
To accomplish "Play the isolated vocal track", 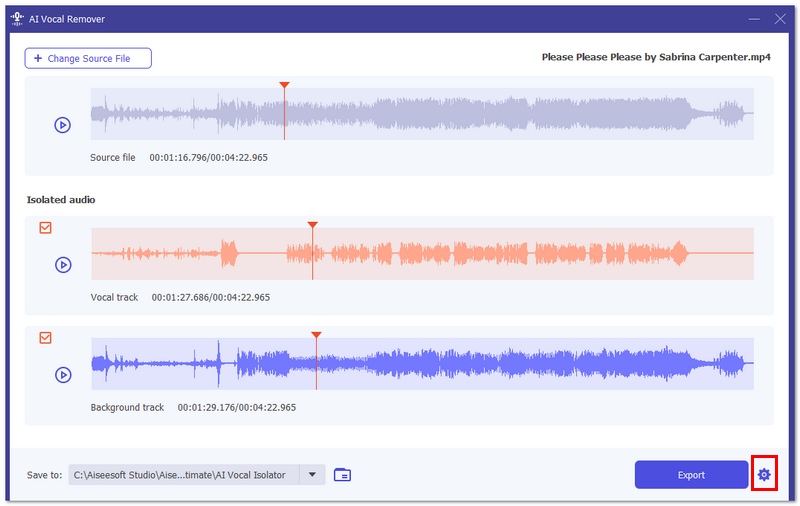I will tap(62, 265).
